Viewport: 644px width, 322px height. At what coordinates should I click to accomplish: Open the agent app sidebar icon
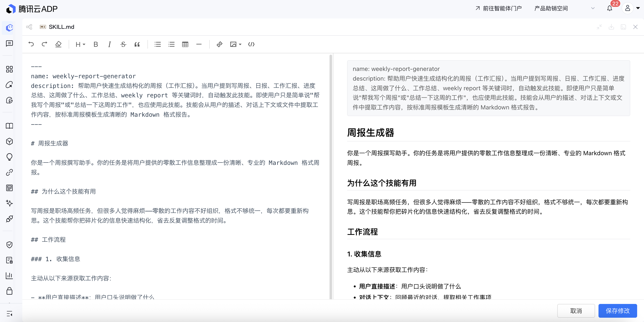tap(9, 28)
